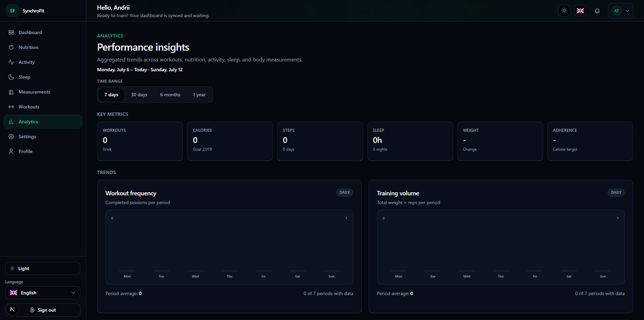The width and height of the screenshot is (644, 320).
Task: Click the Settings gear icon in sidebar
Action: (x=11, y=136)
